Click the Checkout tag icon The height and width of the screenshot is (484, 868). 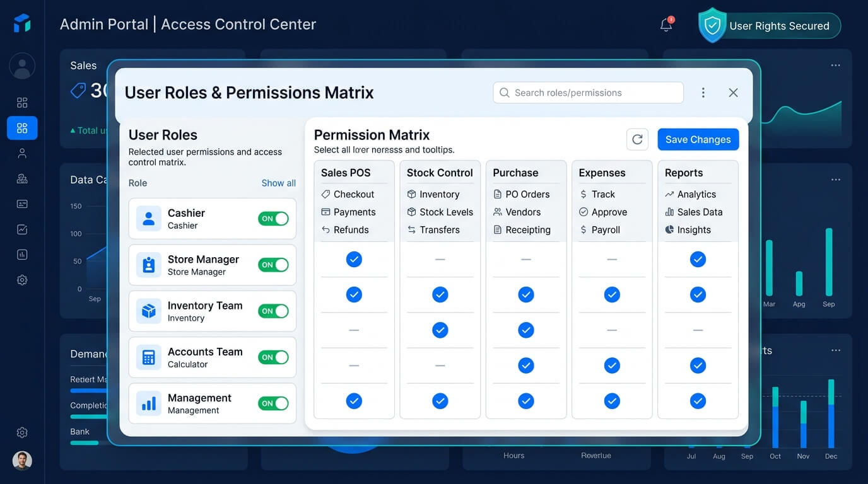click(x=325, y=194)
